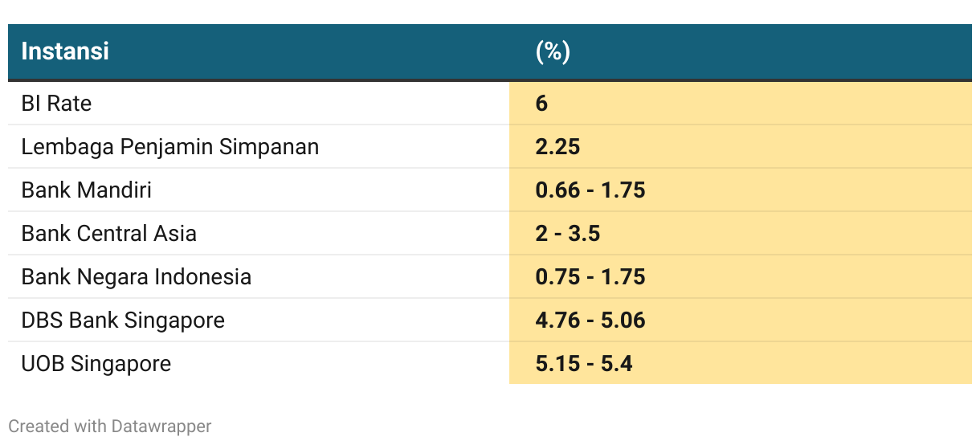Click the 4.76 - 5.06 value cell
Viewport: 980px width, 445px height.
coord(590,320)
